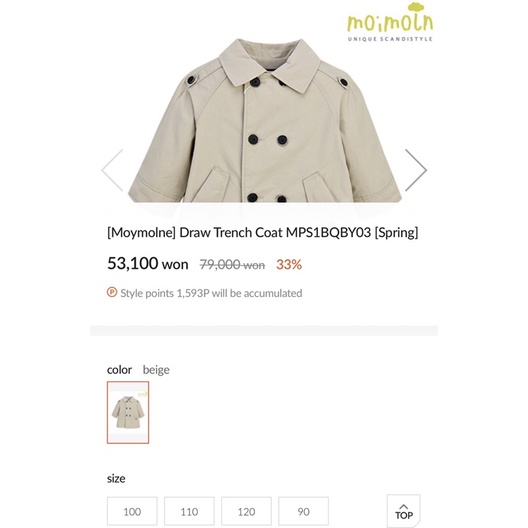This screenshot has height=528, width=528.
Task: Tap the beige color name text
Action: click(x=156, y=370)
